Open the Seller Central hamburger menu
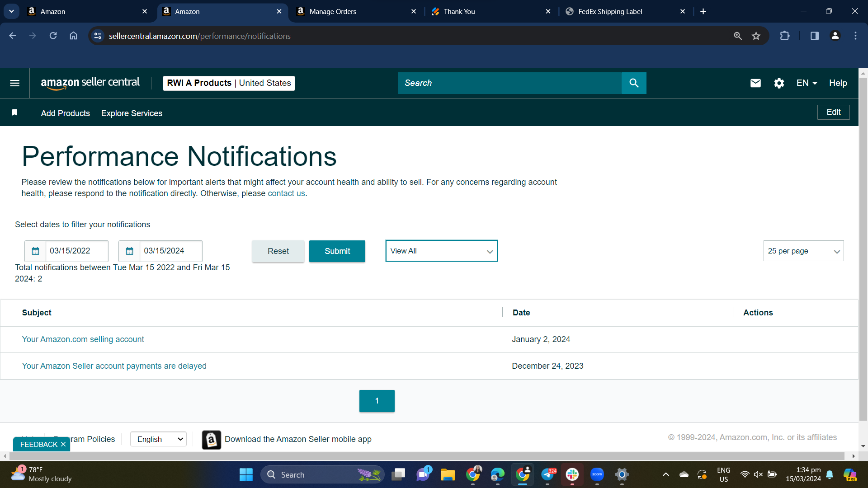Image resolution: width=868 pixels, height=488 pixels. (x=14, y=83)
